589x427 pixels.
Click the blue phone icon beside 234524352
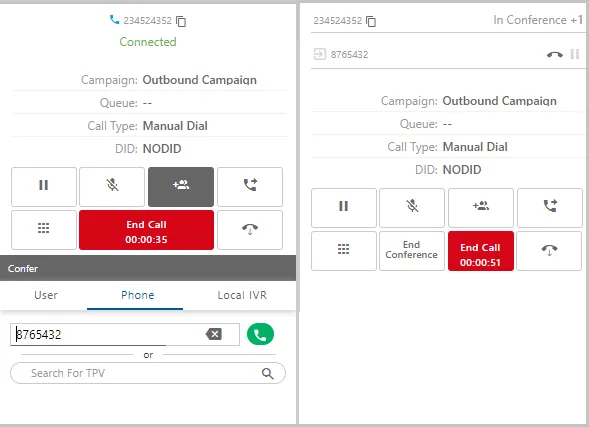(x=114, y=20)
